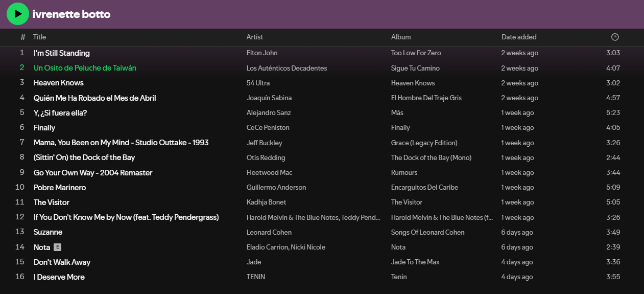
Task: Open artist Joaquín Sabina
Action: pos(269,98)
